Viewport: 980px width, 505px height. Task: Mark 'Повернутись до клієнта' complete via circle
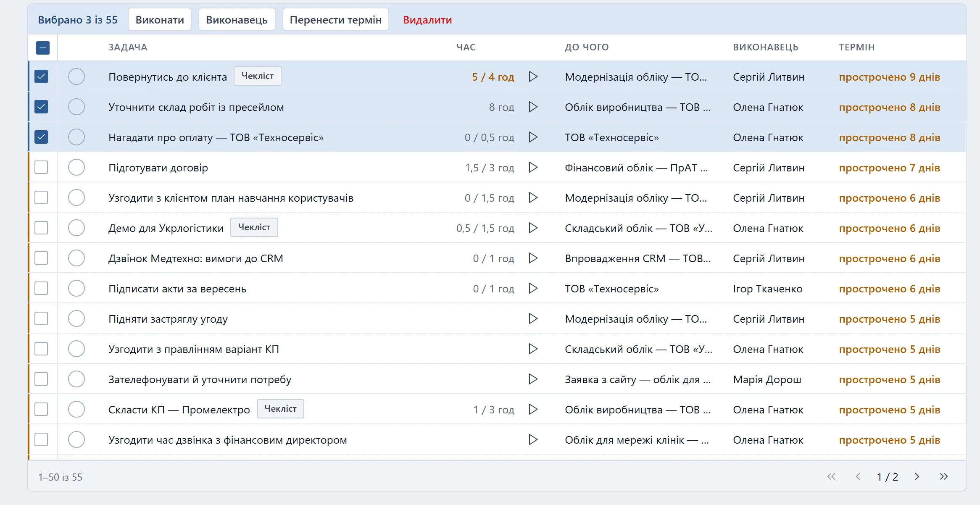coord(76,76)
